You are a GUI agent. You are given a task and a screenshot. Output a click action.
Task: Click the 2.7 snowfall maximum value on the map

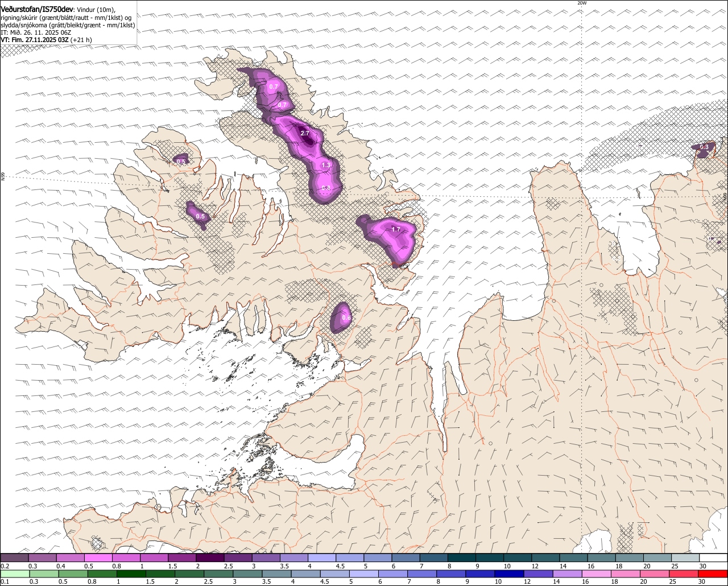[x=304, y=133]
